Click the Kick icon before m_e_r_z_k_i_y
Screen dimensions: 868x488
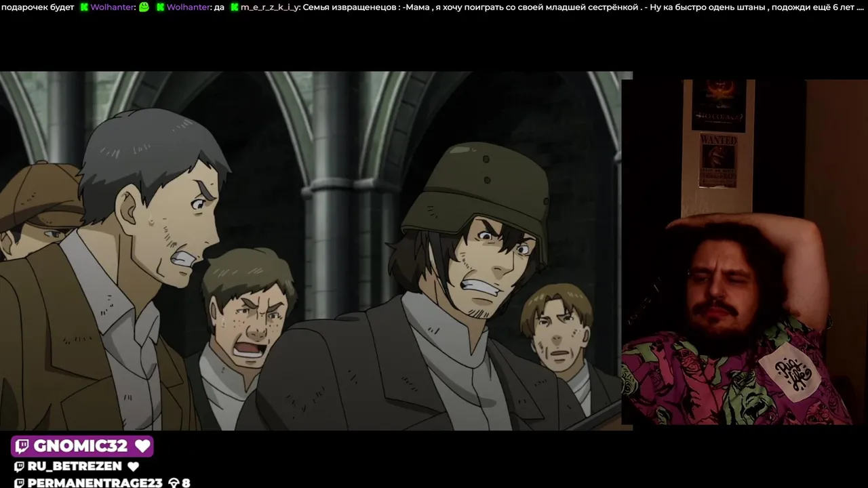235,7
